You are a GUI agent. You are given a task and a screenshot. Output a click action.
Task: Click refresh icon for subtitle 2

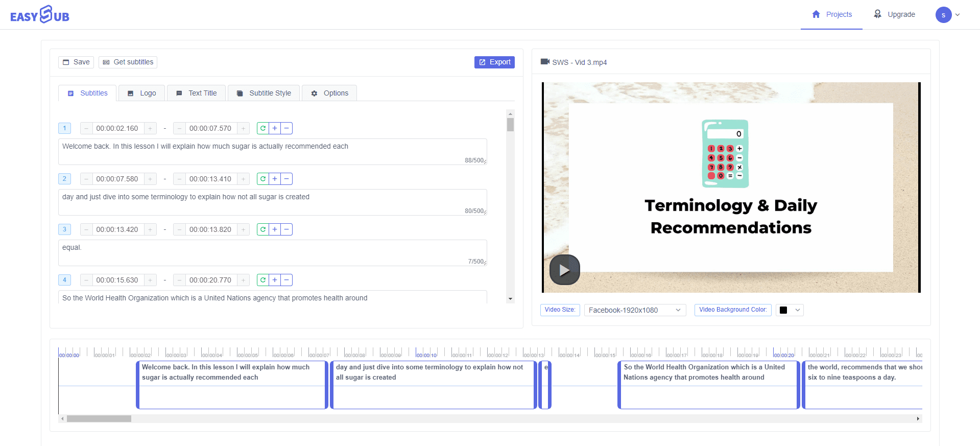point(262,179)
